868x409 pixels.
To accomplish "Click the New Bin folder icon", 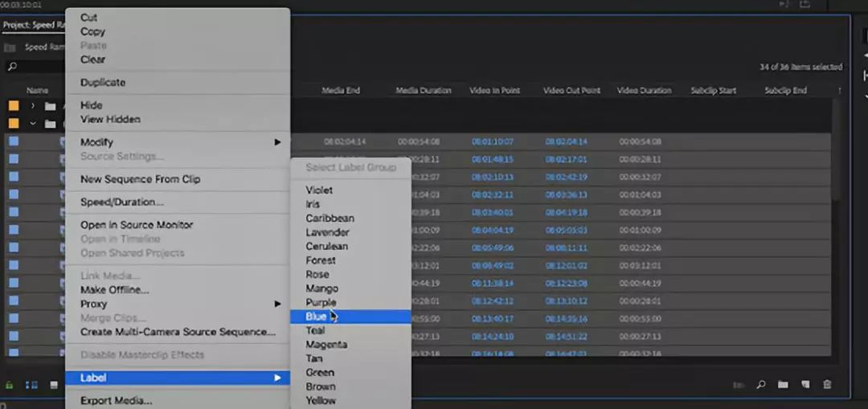I will tap(782, 385).
